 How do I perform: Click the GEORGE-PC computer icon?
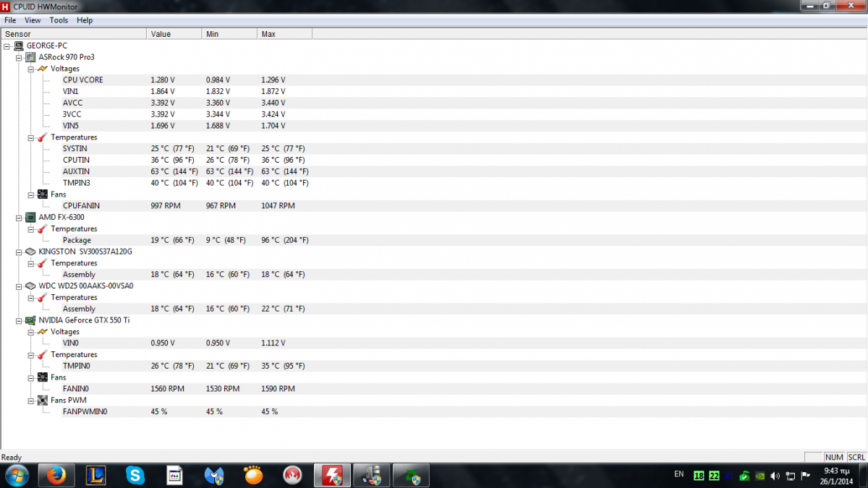[19, 46]
